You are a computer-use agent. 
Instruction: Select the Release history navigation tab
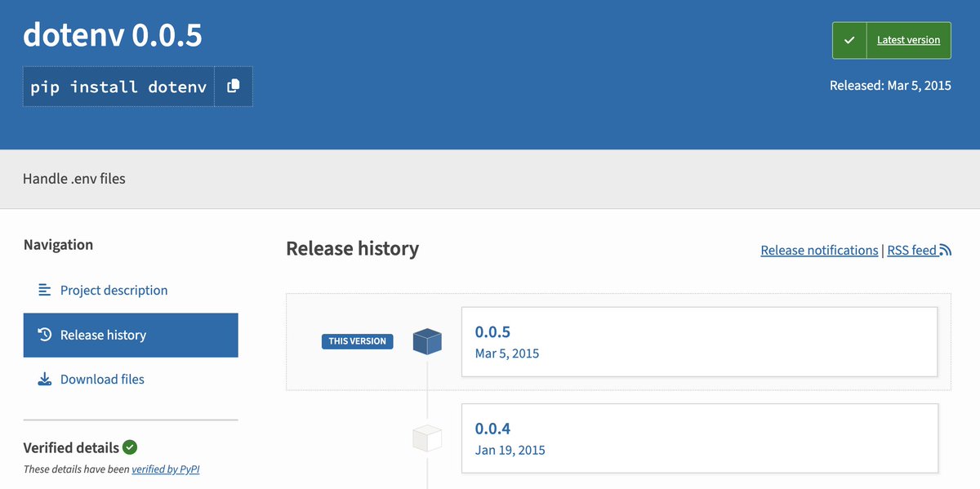[x=131, y=335]
